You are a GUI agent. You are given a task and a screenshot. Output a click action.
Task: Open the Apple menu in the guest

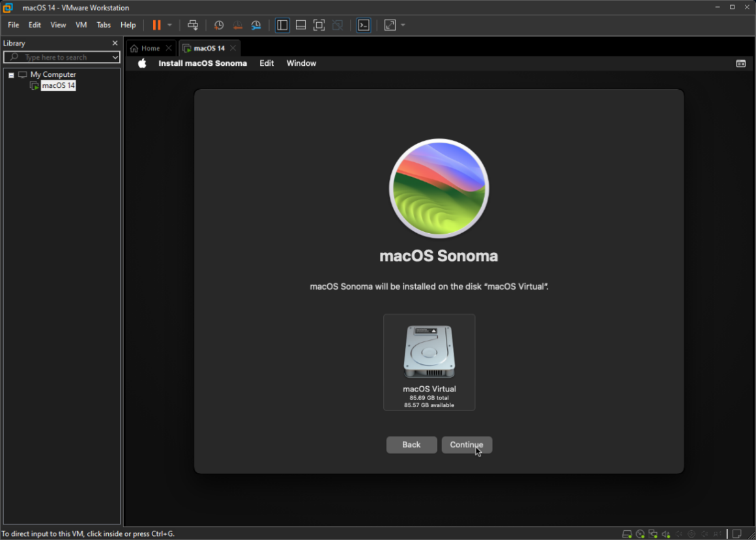142,63
